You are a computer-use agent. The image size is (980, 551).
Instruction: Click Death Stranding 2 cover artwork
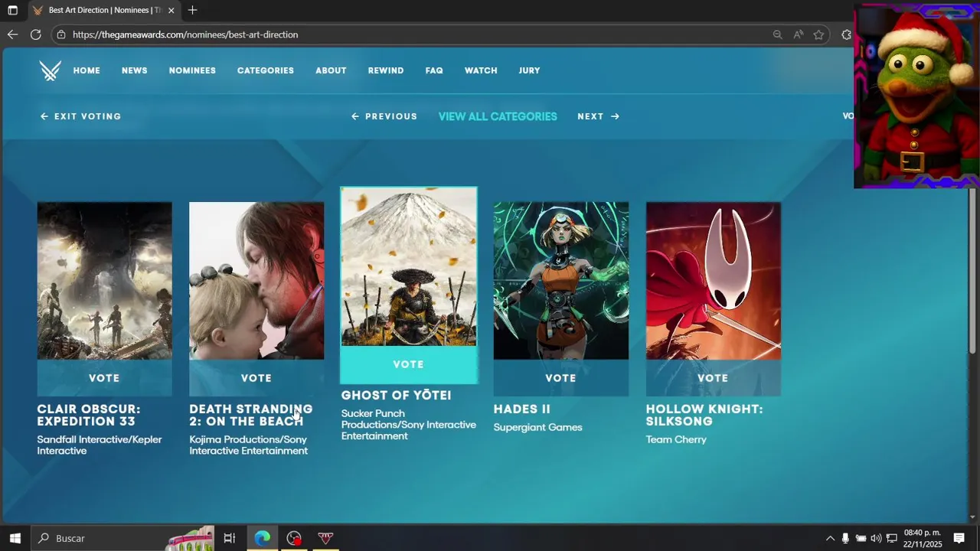point(256,281)
